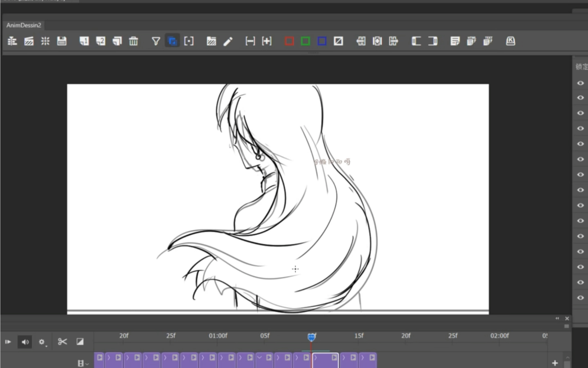Toggle onion skin sparkle icon
Viewport: 588px width, 368px height.
(x=45, y=41)
